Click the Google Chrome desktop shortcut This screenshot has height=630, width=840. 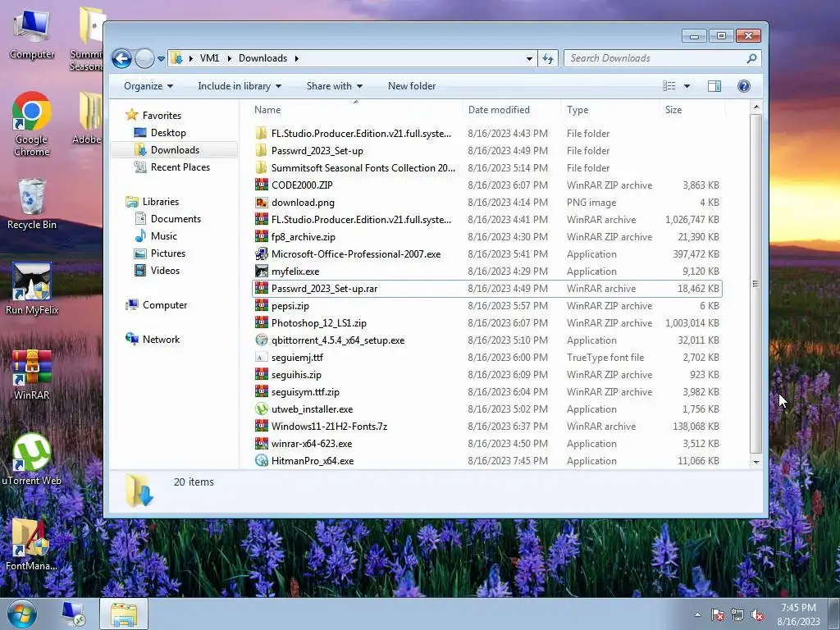pos(32,125)
